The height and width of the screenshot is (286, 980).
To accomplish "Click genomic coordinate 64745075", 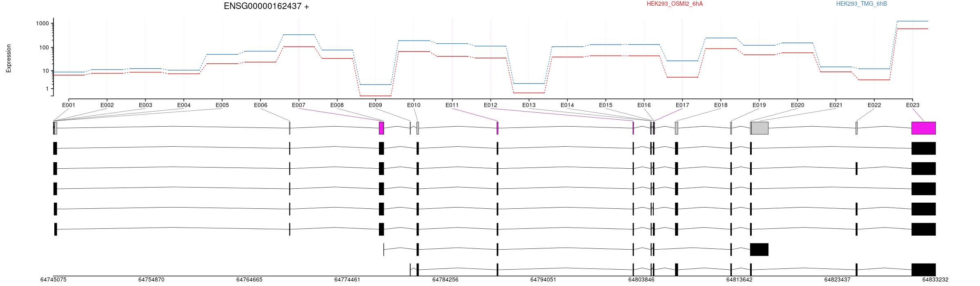I will pyautogui.click(x=53, y=280).
